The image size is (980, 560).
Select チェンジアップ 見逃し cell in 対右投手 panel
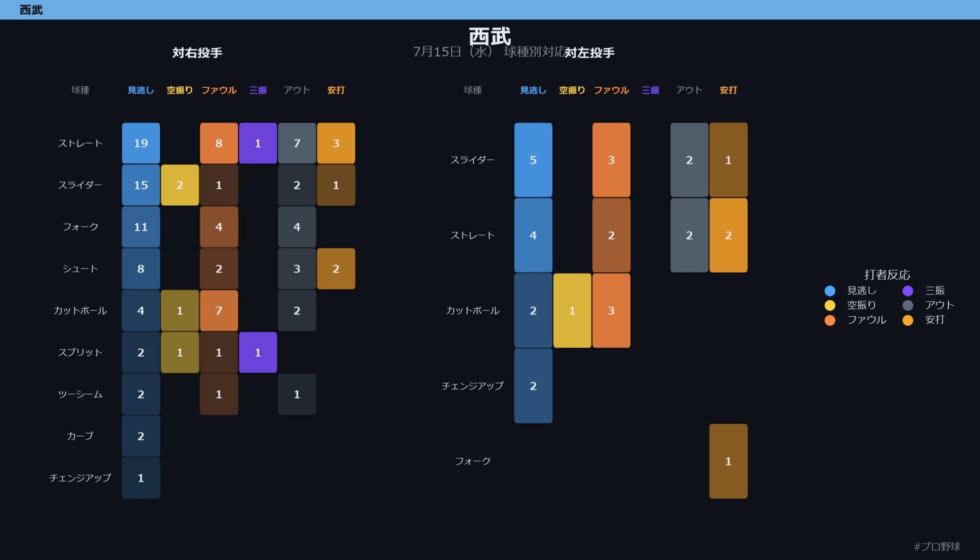(x=141, y=478)
